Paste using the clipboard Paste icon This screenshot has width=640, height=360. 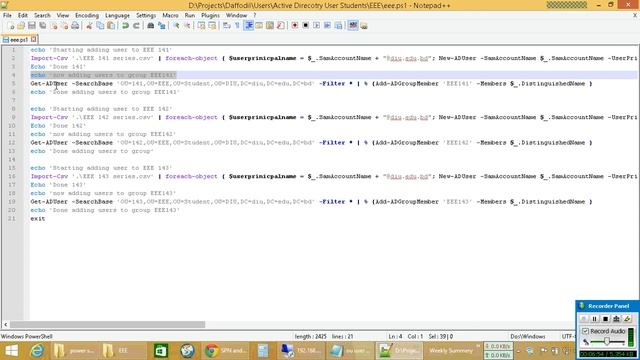tap(111, 26)
